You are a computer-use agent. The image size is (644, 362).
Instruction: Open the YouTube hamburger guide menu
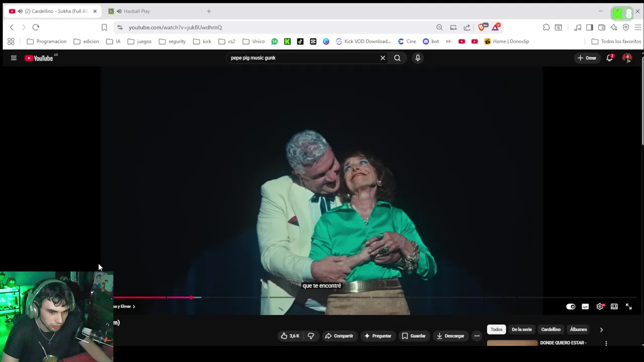[14, 58]
